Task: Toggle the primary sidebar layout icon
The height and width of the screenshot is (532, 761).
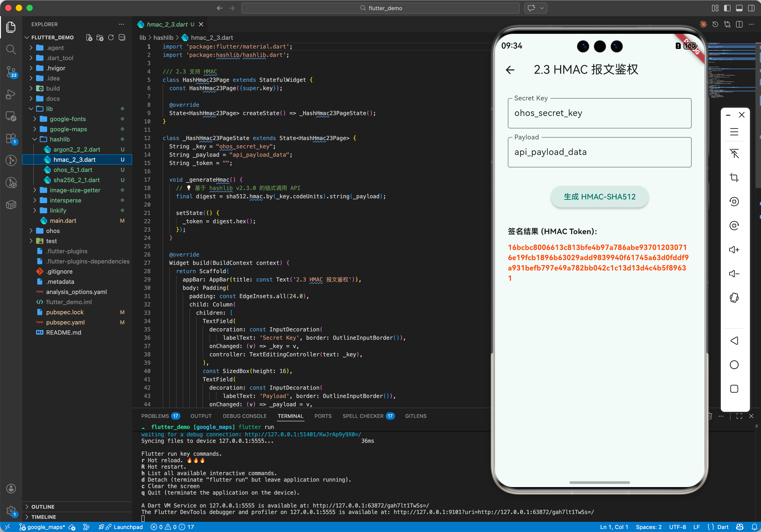Action: tap(727, 8)
